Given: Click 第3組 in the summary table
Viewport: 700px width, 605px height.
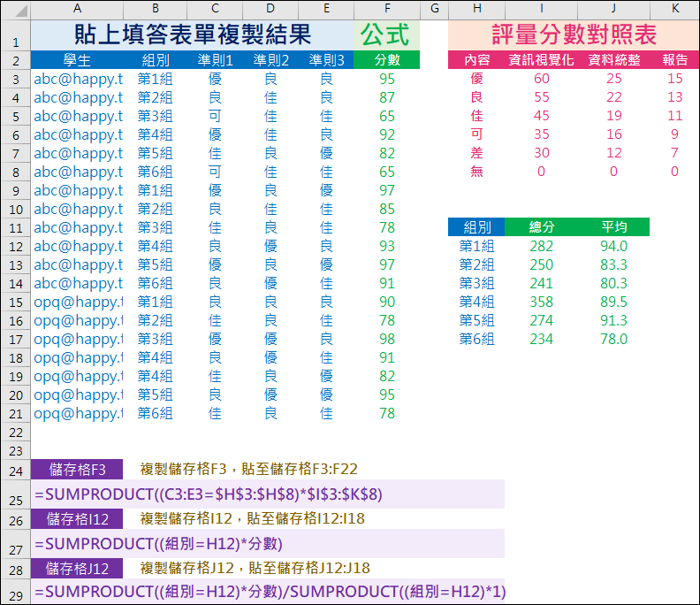Looking at the screenshot, I should pos(476,283).
